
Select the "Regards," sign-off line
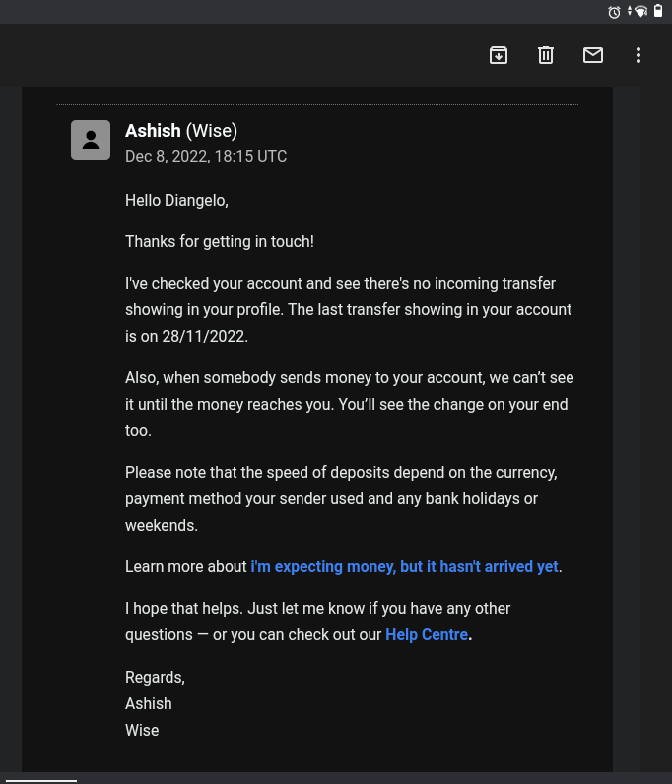[155, 677]
